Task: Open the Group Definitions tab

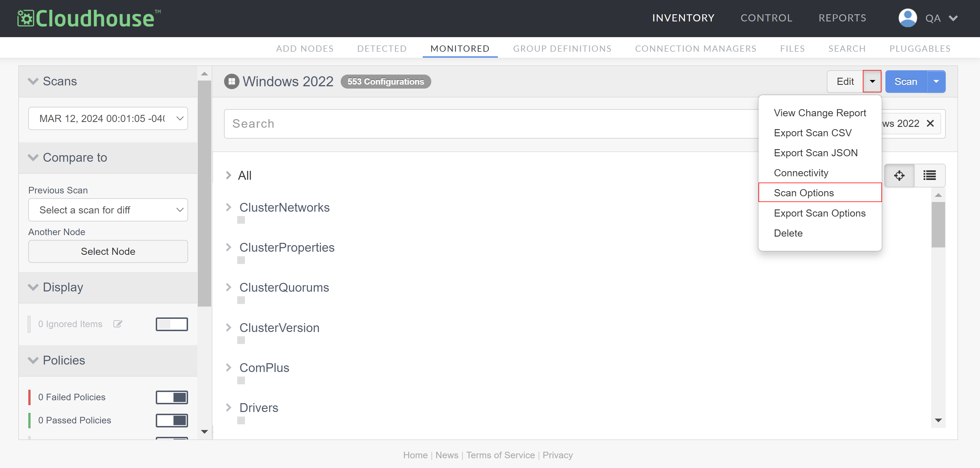Action: point(562,49)
